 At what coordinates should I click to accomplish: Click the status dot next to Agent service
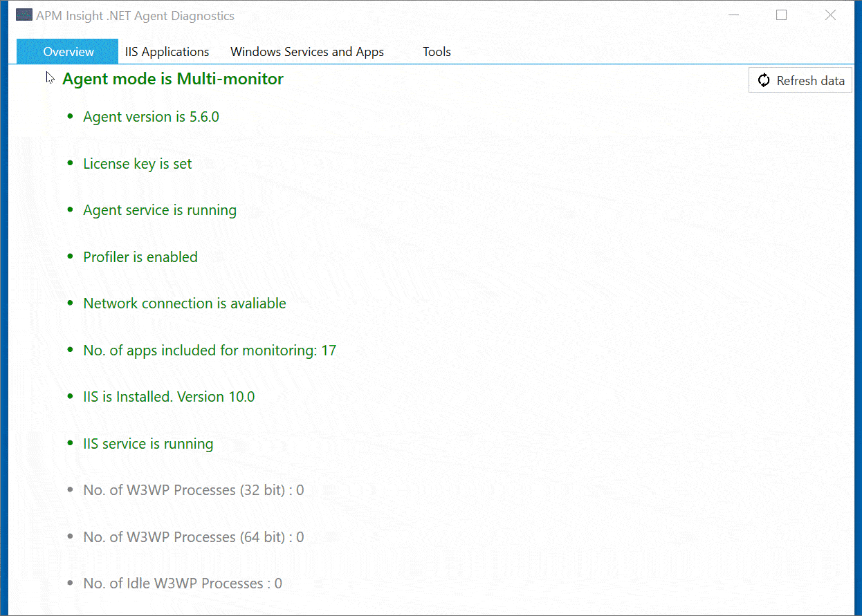tap(70, 209)
